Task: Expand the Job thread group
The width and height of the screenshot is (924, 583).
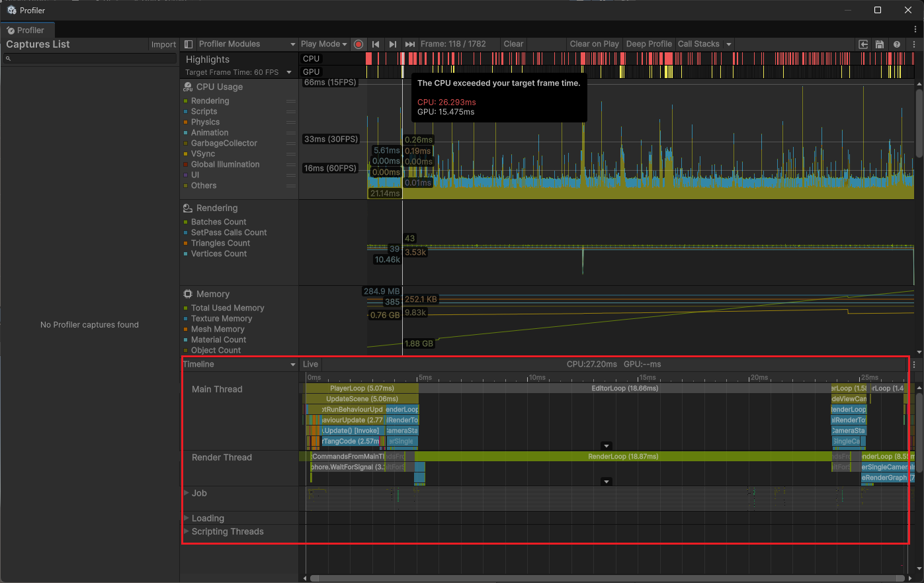Action: pyautogui.click(x=187, y=493)
